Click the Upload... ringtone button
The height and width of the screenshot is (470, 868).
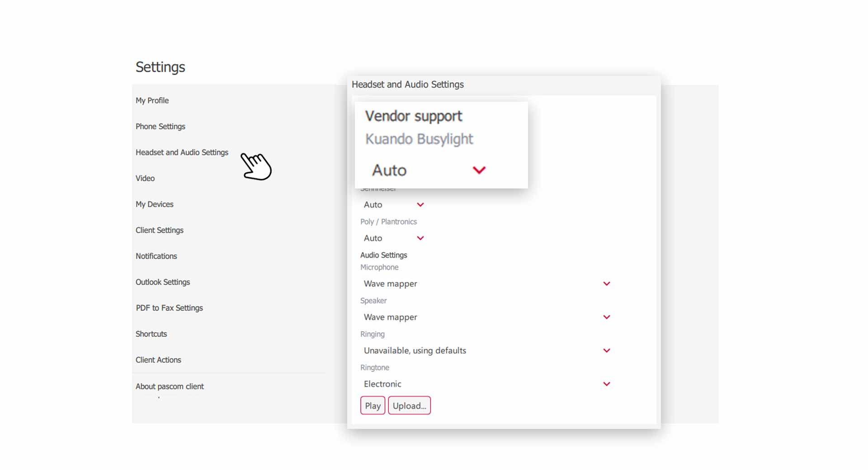409,406
